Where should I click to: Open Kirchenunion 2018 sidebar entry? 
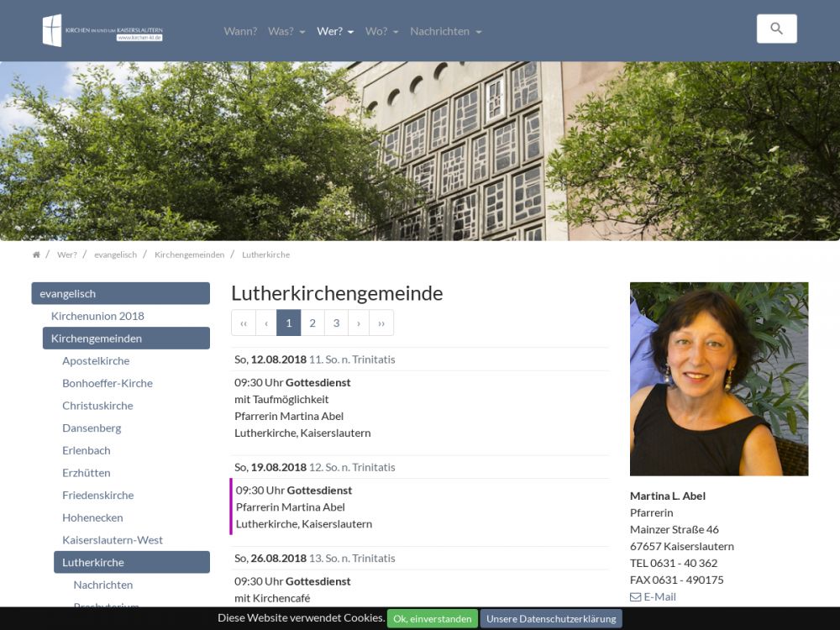click(97, 316)
